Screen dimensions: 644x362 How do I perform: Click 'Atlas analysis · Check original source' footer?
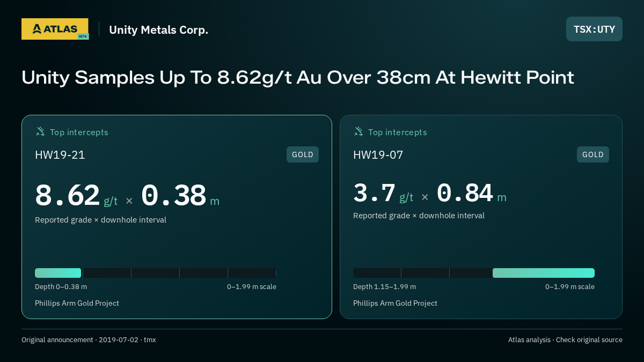[565, 340]
